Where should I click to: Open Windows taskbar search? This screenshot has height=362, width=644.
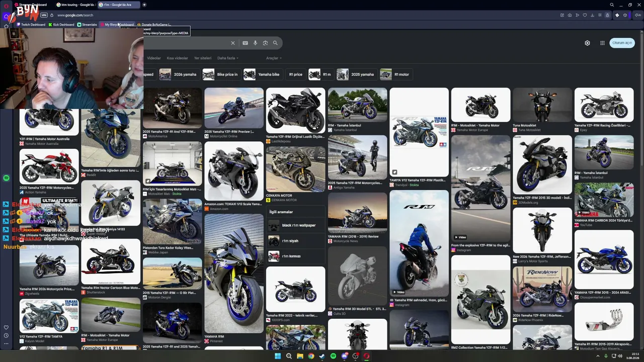pyautogui.click(x=289, y=356)
